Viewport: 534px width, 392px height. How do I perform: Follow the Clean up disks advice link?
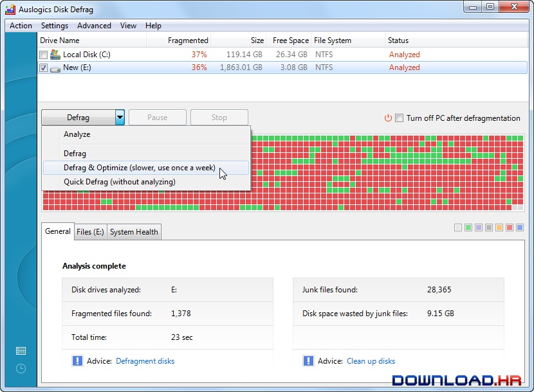(x=371, y=361)
